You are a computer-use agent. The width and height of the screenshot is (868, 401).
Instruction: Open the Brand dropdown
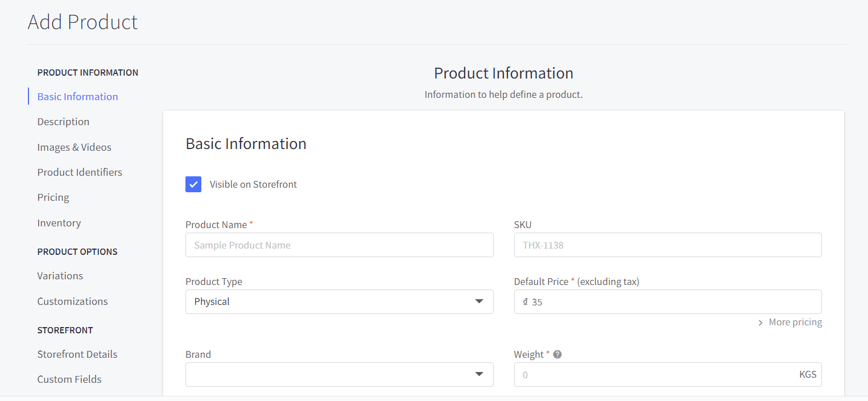coord(339,374)
